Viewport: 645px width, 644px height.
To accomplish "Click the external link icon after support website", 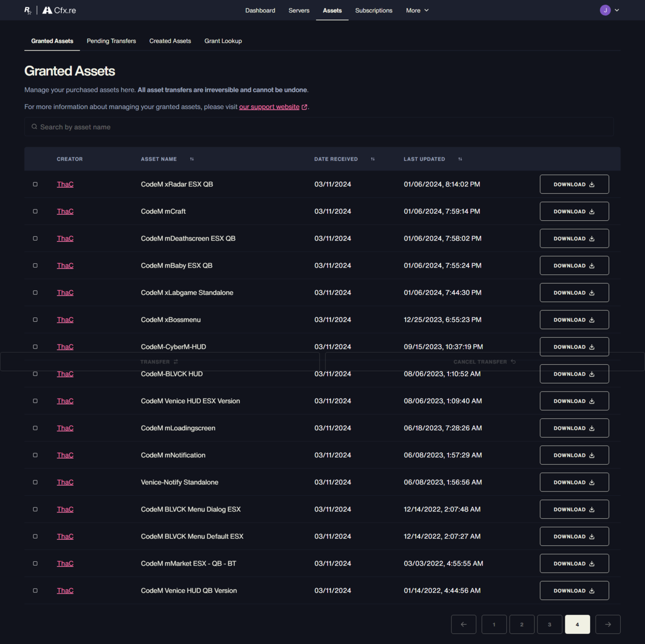I will point(305,107).
